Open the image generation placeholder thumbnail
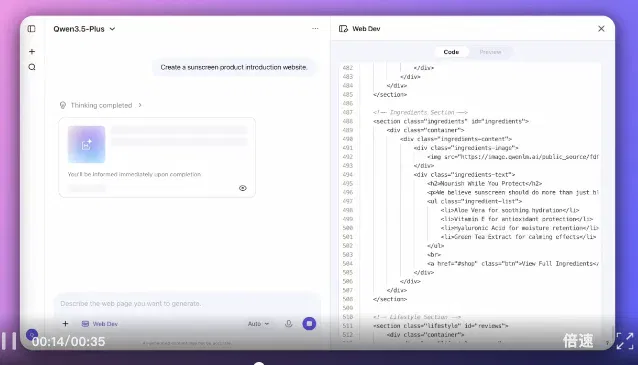The height and width of the screenshot is (365, 638). tap(86, 144)
